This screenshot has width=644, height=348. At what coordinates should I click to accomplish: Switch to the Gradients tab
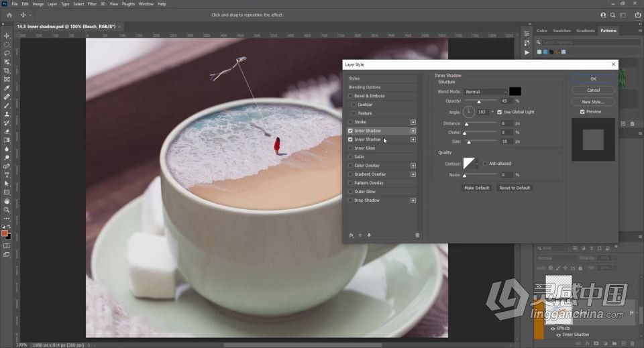tap(585, 31)
